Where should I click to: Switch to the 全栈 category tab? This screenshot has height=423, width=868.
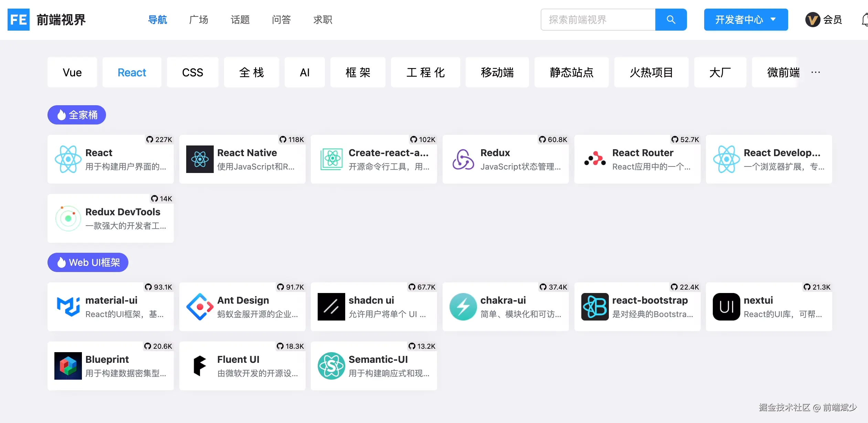point(252,72)
